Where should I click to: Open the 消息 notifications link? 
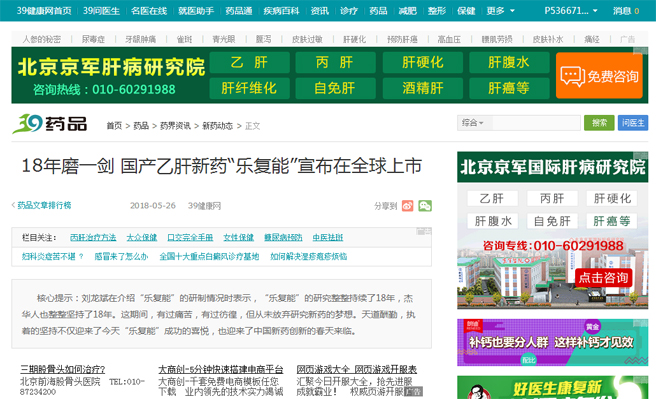[626, 11]
